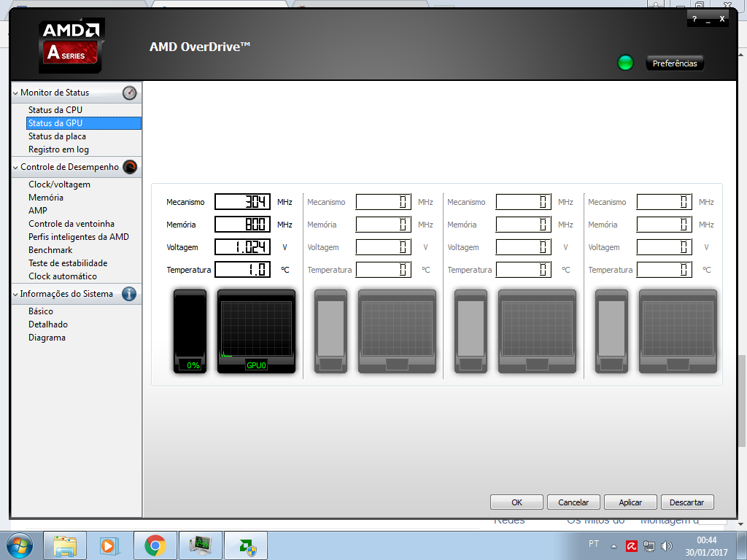Collapse the Monitor de Status section
The image size is (747, 560).
(16, 93)
